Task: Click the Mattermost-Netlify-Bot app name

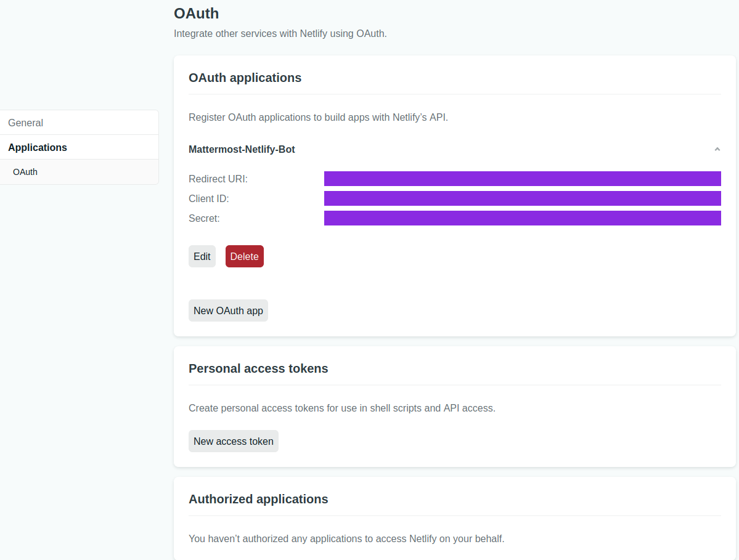Action: pyautogui.click(x=242, y=149)
